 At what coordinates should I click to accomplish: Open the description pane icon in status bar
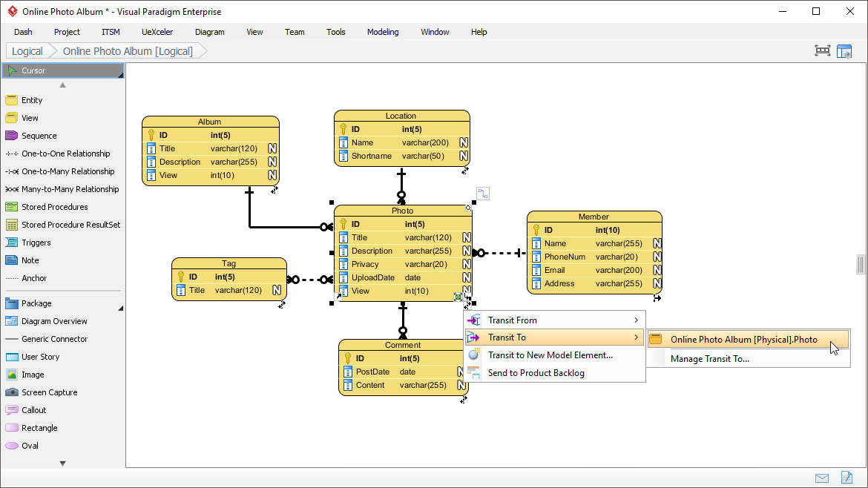[x=846, y=478]
